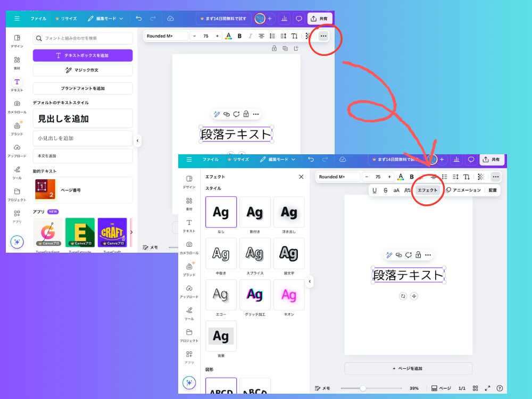
Task: Click move handle below text in lower-right screenshot
Action: pyautogui.click(x=414, y=296)
